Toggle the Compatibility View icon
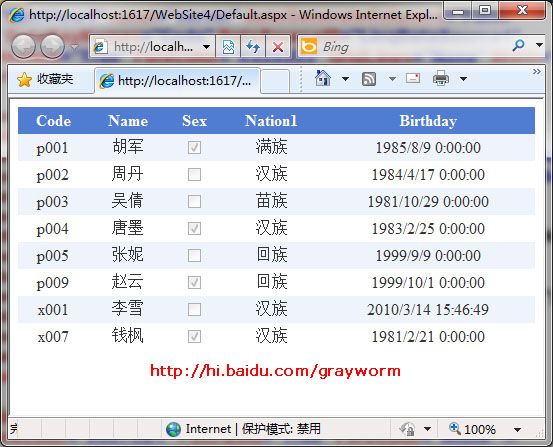 pyautogui.click(x=228, y=47)
